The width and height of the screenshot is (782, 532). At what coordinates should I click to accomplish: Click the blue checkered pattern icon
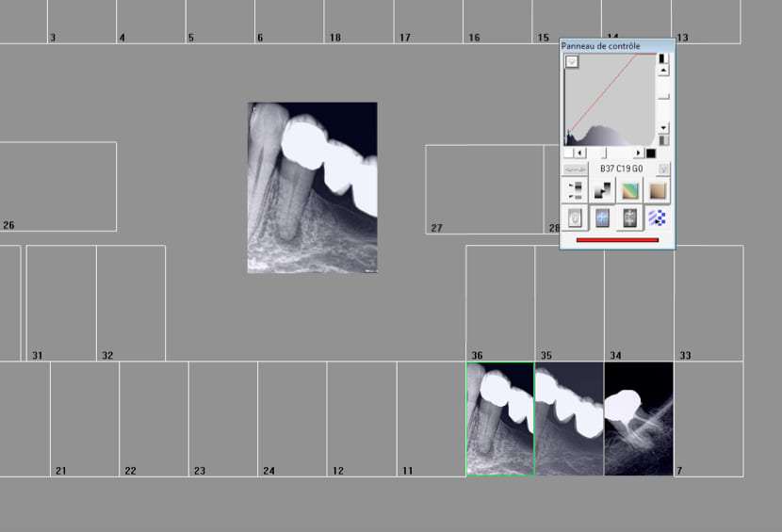point(658,218)
